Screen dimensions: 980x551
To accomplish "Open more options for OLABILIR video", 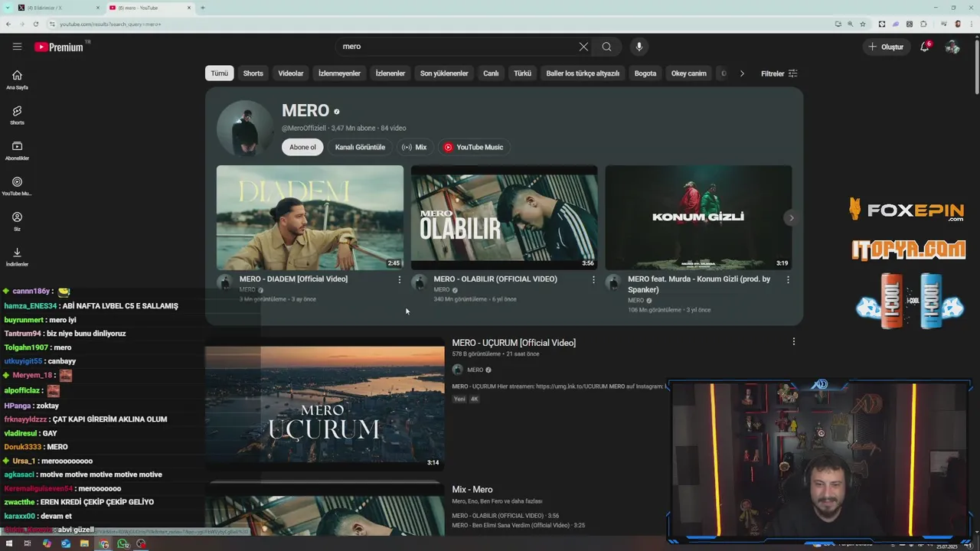I will [x=593, y=280].
